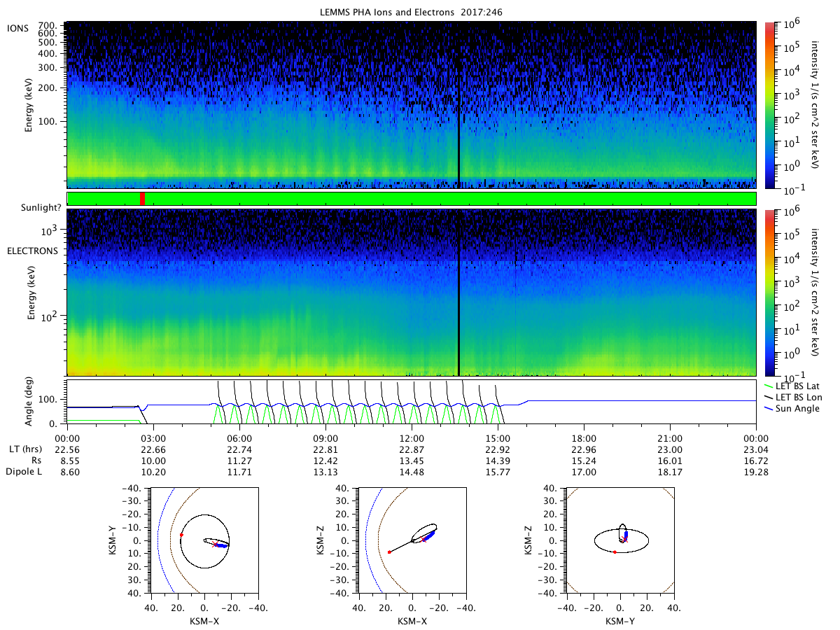Screen dimensions: 840x630
Task: Click the red dot in KSM-Y KSM-Z plot
Action: click(x=615, y=552)
